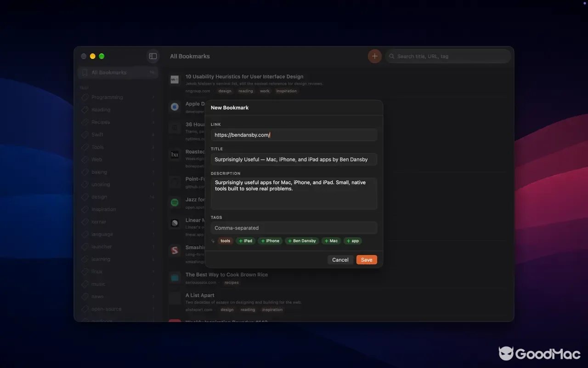Add the suggested 'iPad' tag chip

[x=246, y=241]
